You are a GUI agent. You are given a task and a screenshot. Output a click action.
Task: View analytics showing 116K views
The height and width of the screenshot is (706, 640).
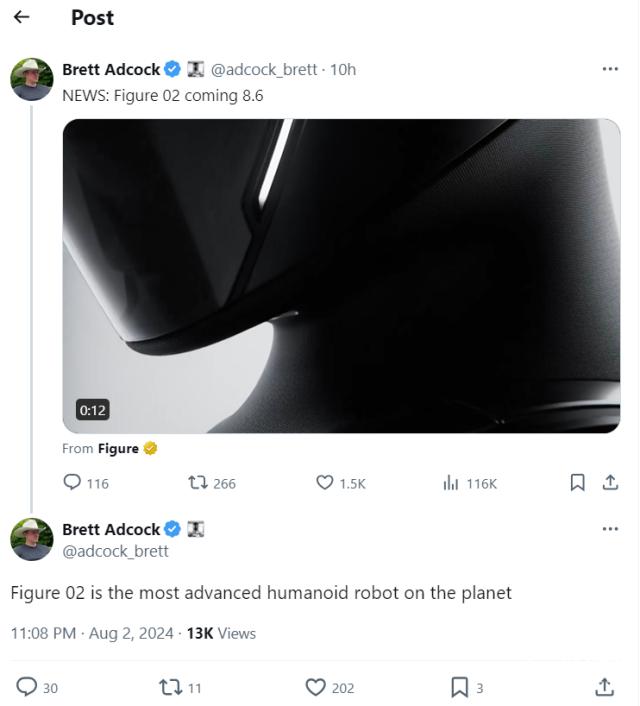(451, 483)
